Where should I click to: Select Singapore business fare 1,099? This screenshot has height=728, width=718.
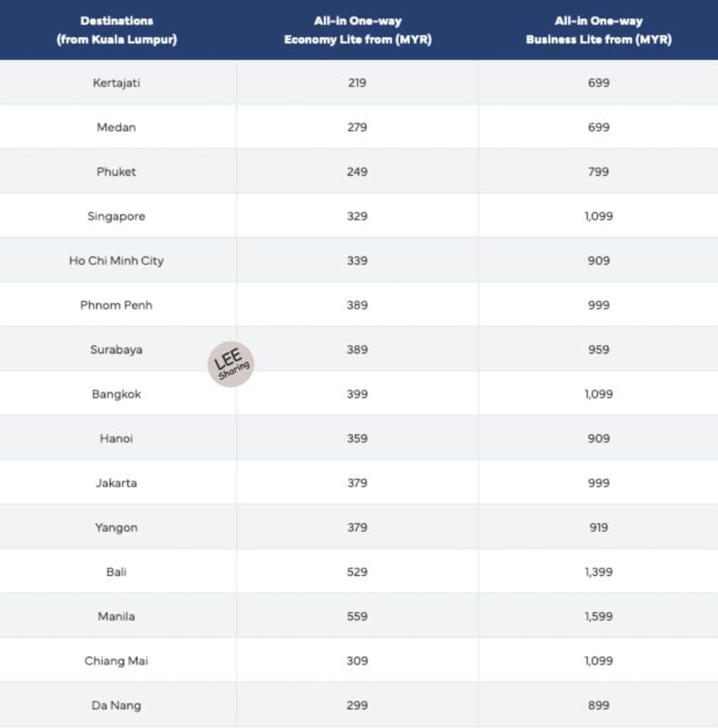[x=599, y=217]
